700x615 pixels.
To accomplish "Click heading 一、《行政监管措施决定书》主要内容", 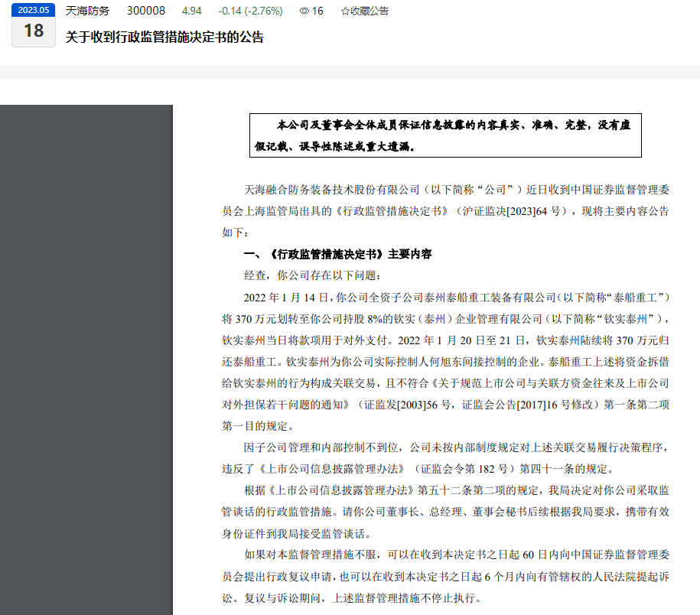I will point(338,254).
